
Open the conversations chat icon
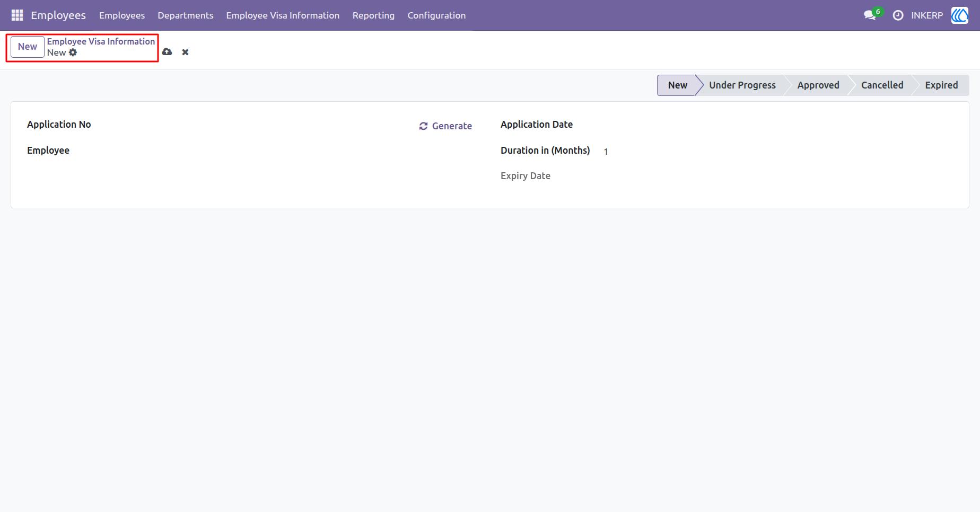point(870,15)
